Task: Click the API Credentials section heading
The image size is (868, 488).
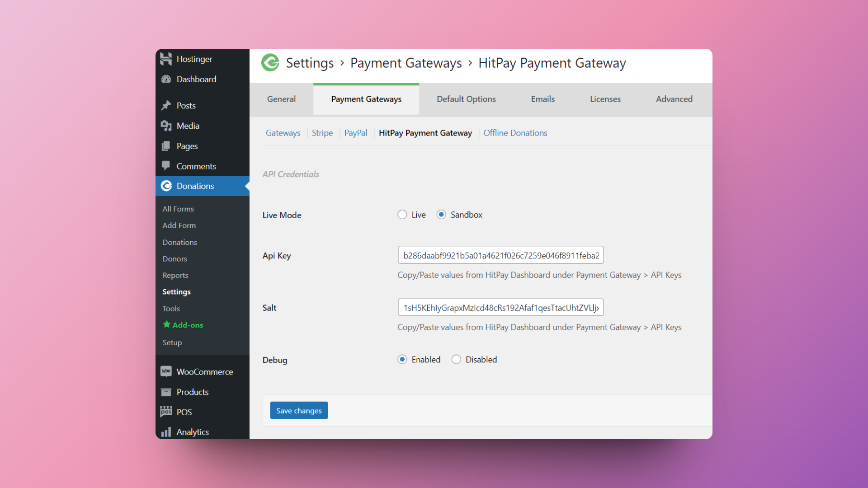Action: point(291,174)
